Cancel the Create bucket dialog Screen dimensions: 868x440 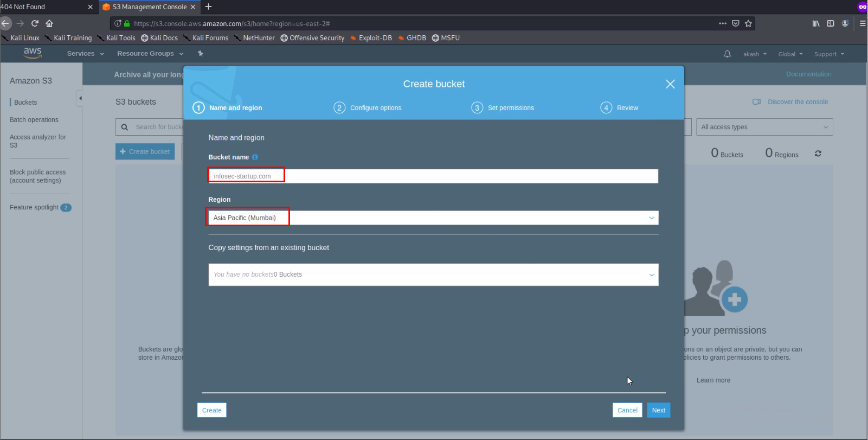coord(627,410)
